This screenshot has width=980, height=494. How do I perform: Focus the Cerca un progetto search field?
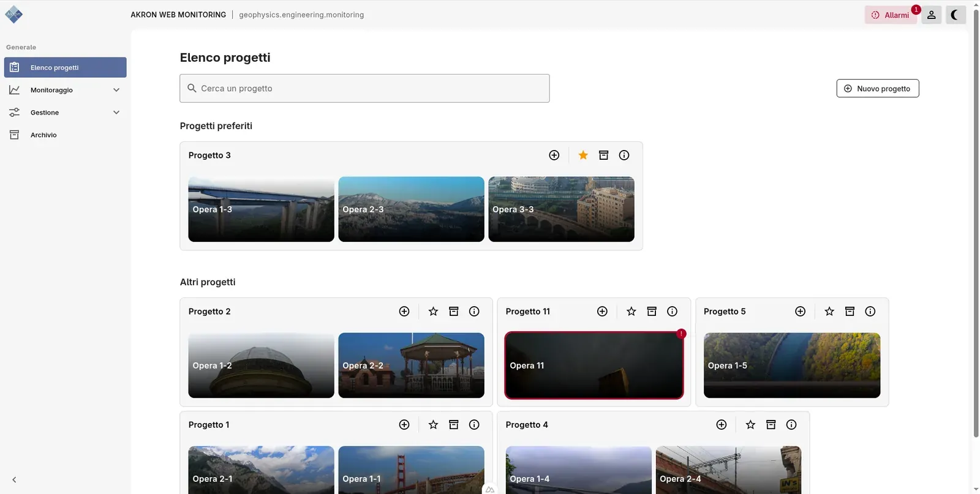[x=364, y=88]
